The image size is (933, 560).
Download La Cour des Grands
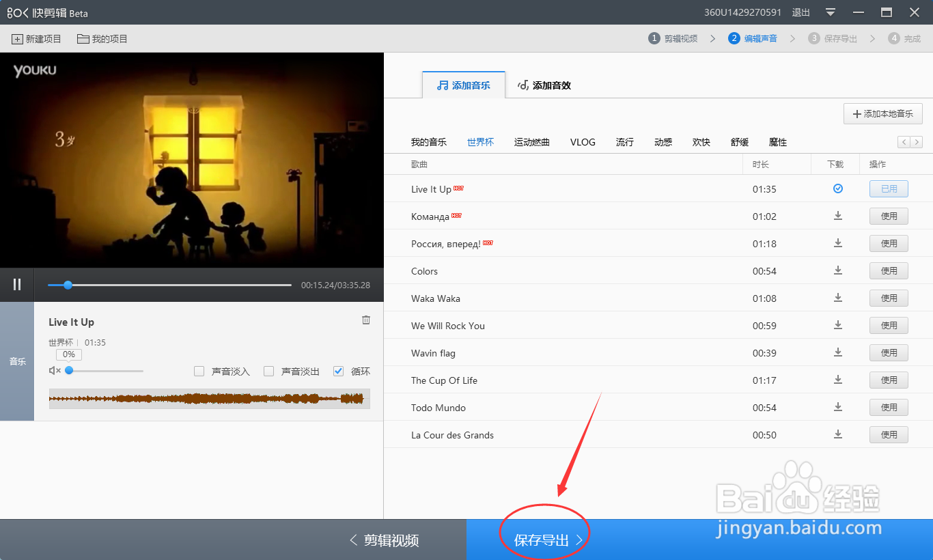pos(838,434)
